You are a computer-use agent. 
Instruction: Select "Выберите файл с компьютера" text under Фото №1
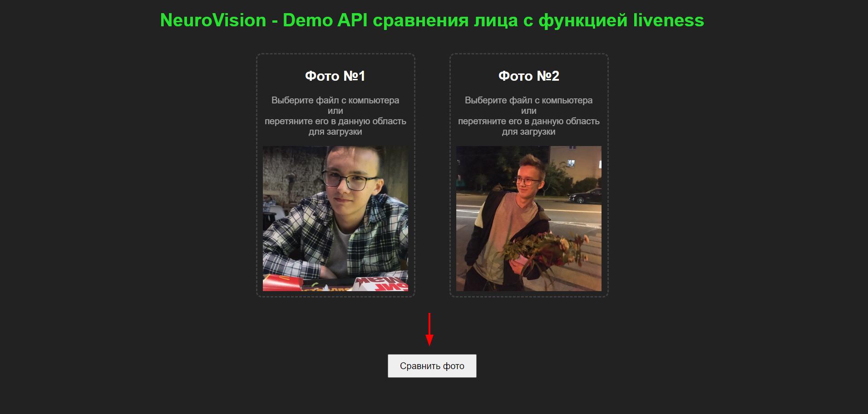(x=335, y=100)
